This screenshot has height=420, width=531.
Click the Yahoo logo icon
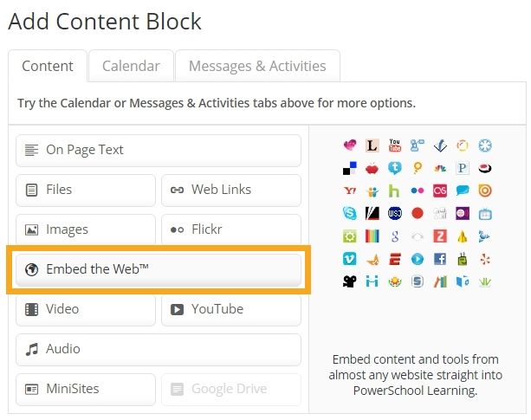[349, 191]
